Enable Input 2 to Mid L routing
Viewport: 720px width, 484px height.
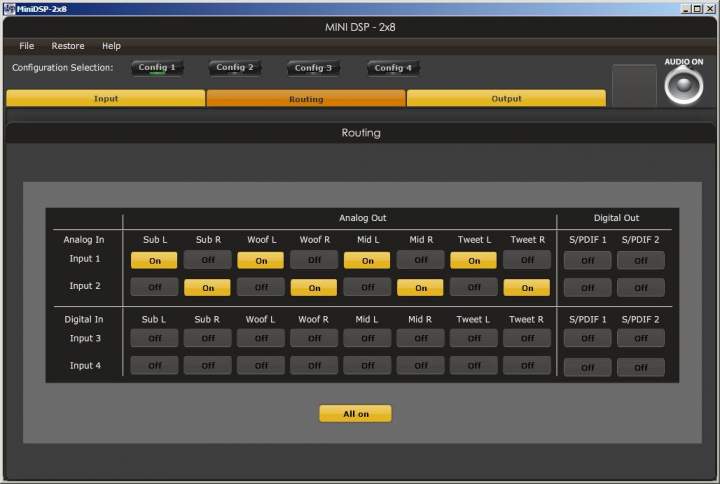(367, 287)
